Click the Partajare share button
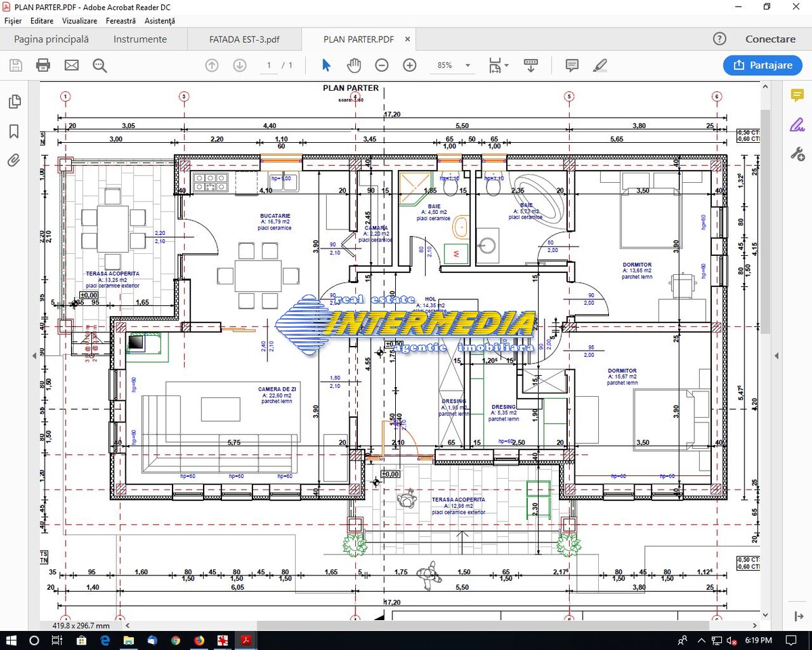This screenshot has height=650, width=812. click(x=763, y=65)
